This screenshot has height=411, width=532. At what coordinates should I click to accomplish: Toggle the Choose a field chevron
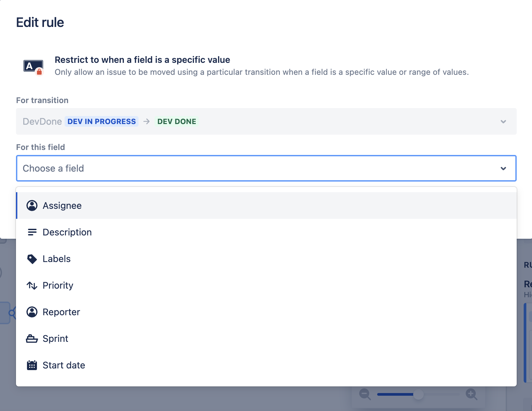[x=503, y=169]
